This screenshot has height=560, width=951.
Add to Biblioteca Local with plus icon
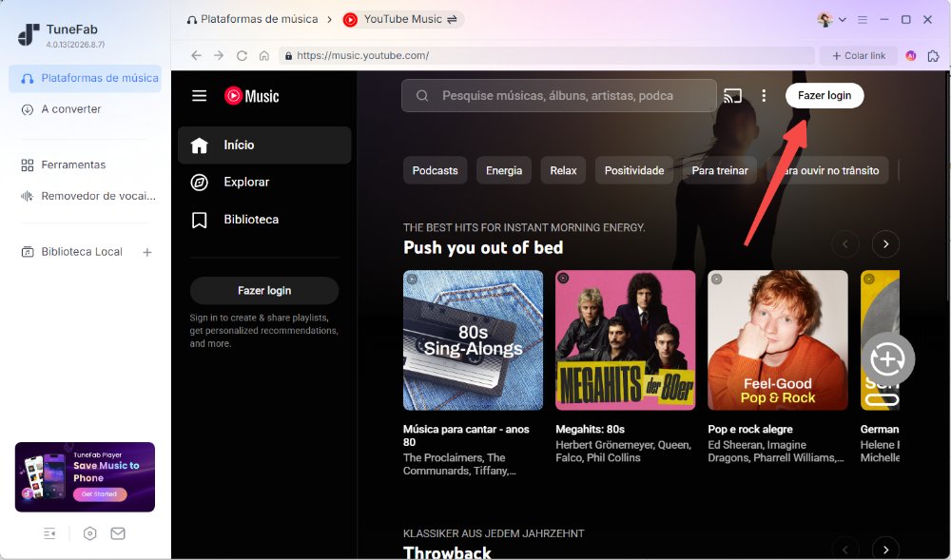coord(147,252)
